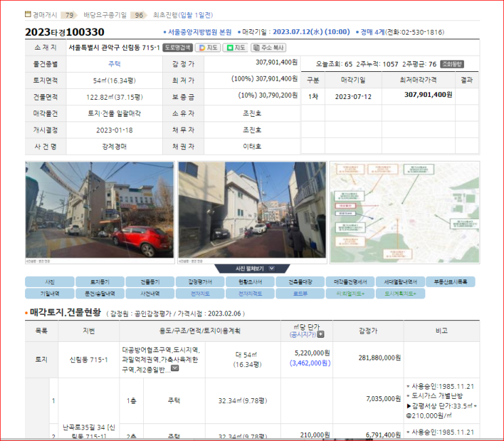Click the 강제경매 case name cell
The height and width of the screenshot is (441, 504).
[115, 147]
